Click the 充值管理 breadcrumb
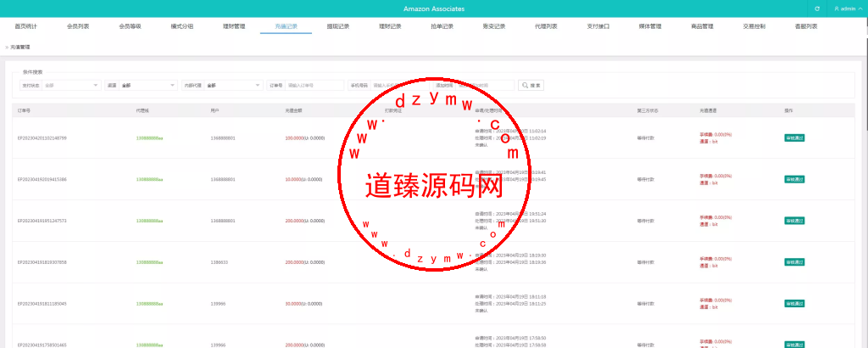This screenshot has width=868, height=348. 20,47
